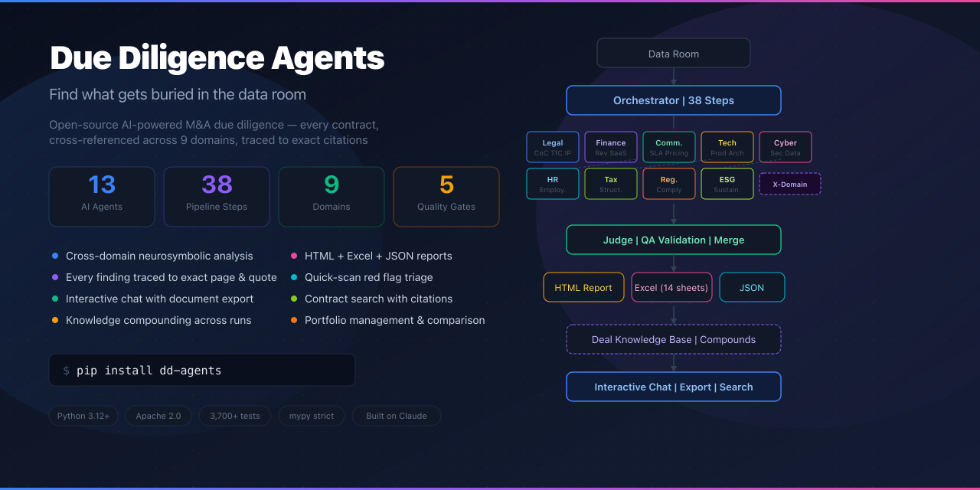This screenshot has width=980, height=490.
Task: Click 'Interactive chat with document export' text
Action: 159,299
